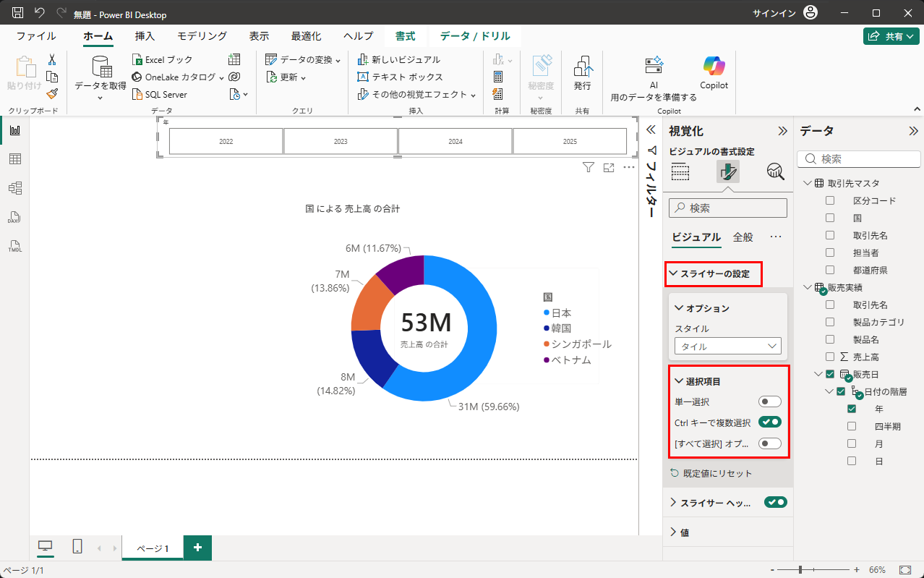This screenshot has width=924, height=578.
Task: Open データの変換 dropdown
Action: (x=303, y=59)
